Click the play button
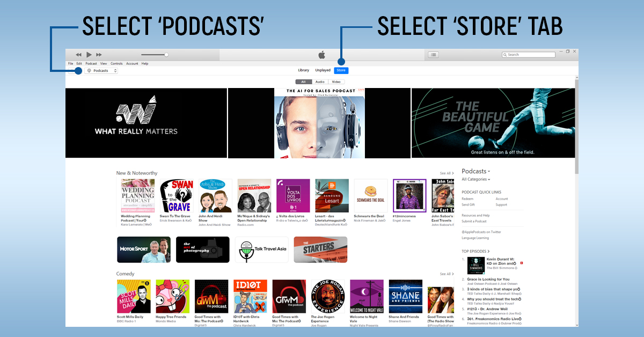This screenshot has height=337, width=644. 89,55
